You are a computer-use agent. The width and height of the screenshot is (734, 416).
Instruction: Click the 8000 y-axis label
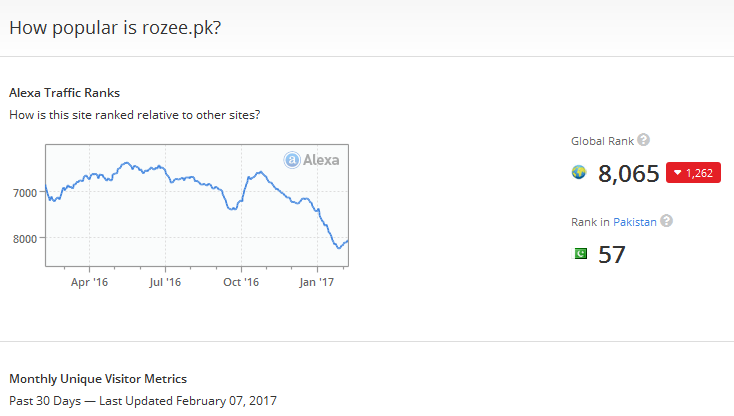pos(25,239)
